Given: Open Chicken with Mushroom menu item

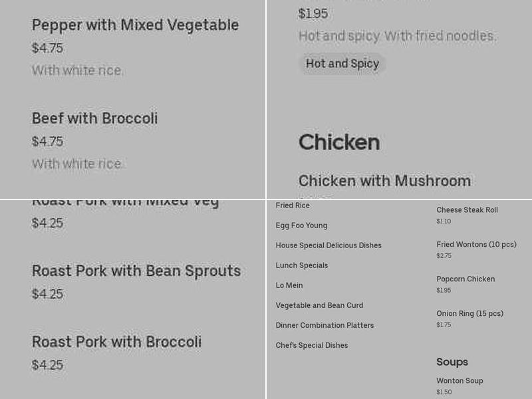Looking at the screenshot, I should click(384, 181).
